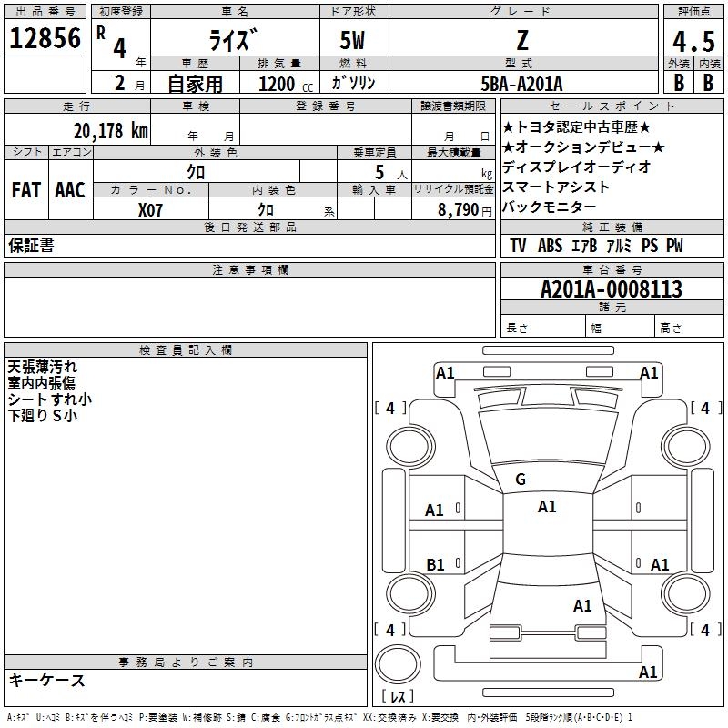Select the G windshield chip mark
This screenshot has width=728, height=728.
[x=521, y=480]
